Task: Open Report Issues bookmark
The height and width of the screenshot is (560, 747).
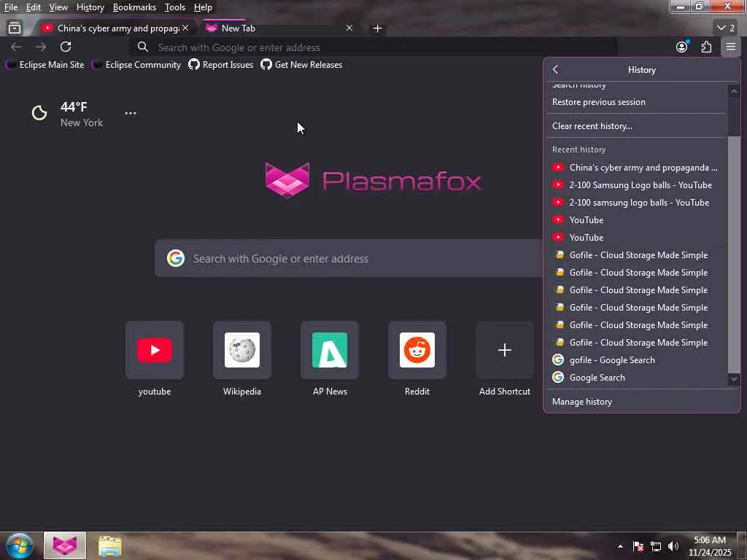Action: pyautogui.click(x=221, y=65)
